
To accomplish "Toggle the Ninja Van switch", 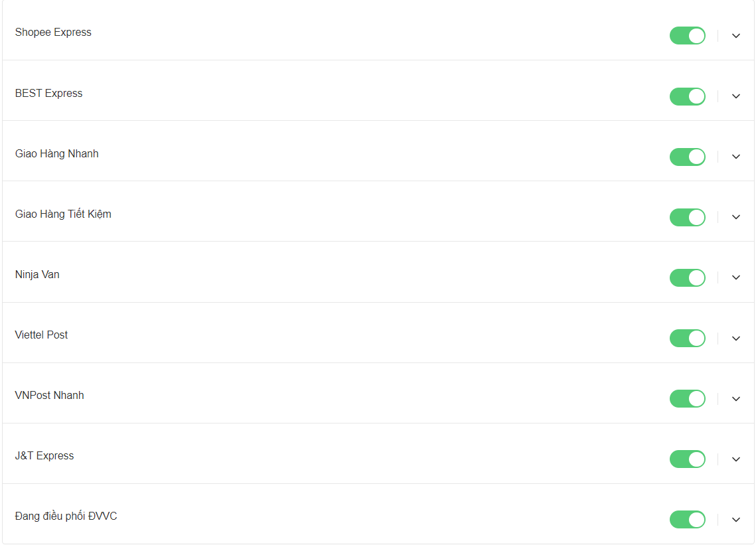I will 687,277.
